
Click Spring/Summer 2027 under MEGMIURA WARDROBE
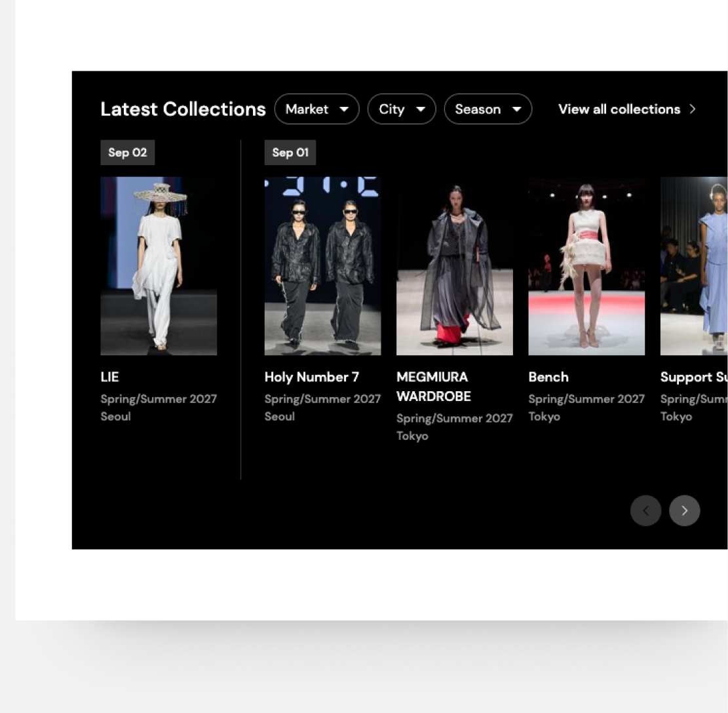pyautogui.click(x=455, y=418)
